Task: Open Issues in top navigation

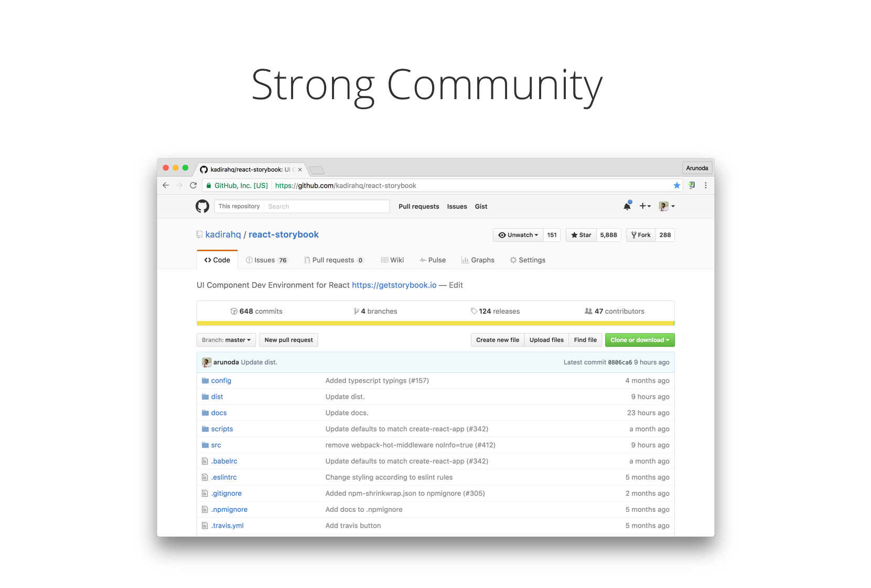Action: pyautogui.click(x=457, y=207)
